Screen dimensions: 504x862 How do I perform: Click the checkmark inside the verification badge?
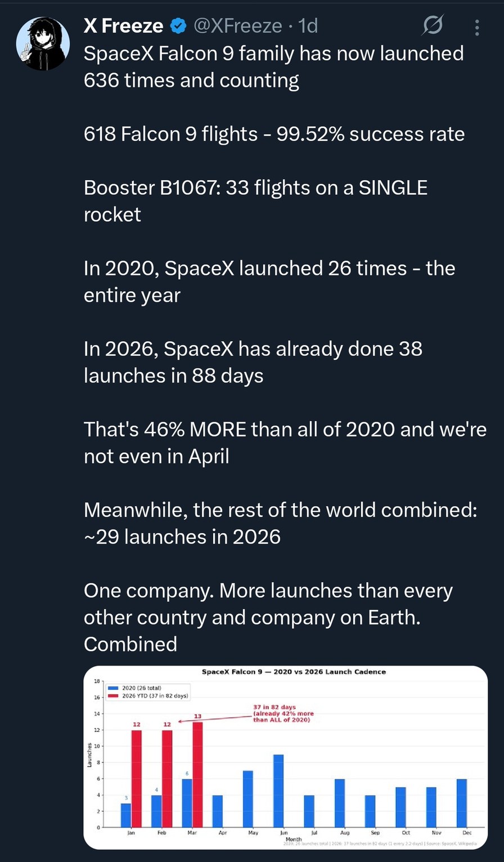point(178,25)
